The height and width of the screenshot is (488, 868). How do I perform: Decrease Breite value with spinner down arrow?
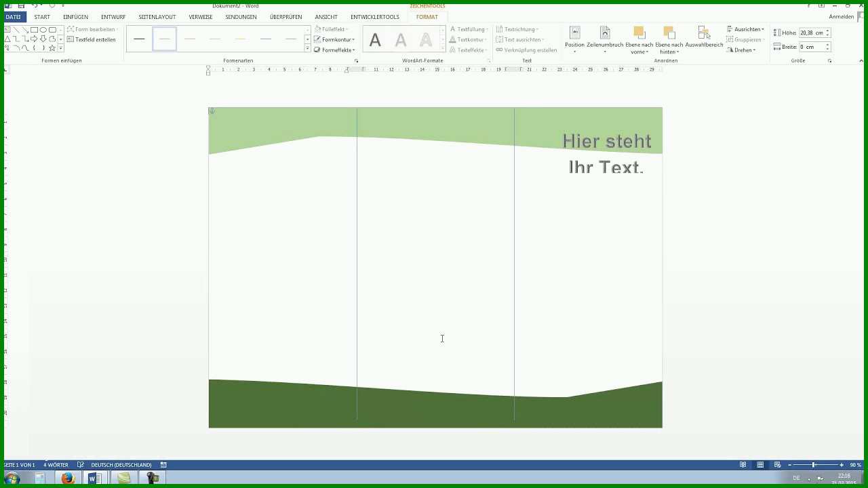click(x=828, y=49)
